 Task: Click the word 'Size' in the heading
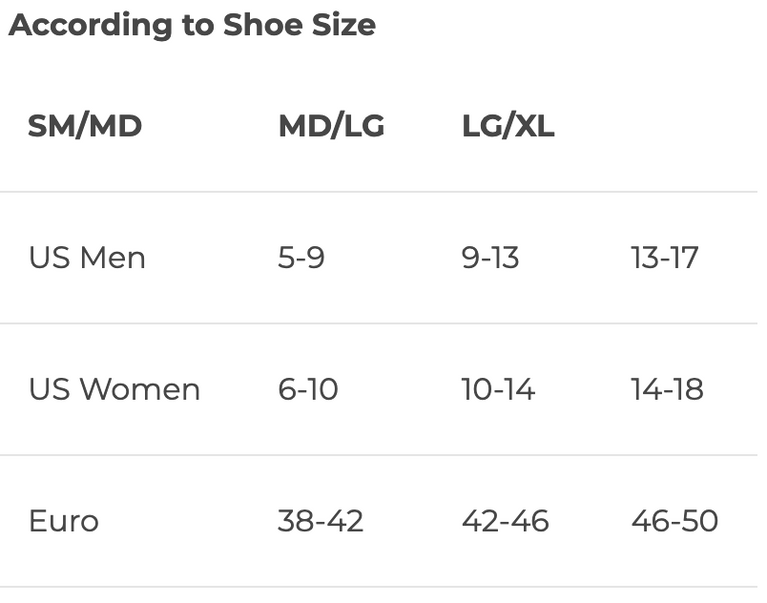344,24
